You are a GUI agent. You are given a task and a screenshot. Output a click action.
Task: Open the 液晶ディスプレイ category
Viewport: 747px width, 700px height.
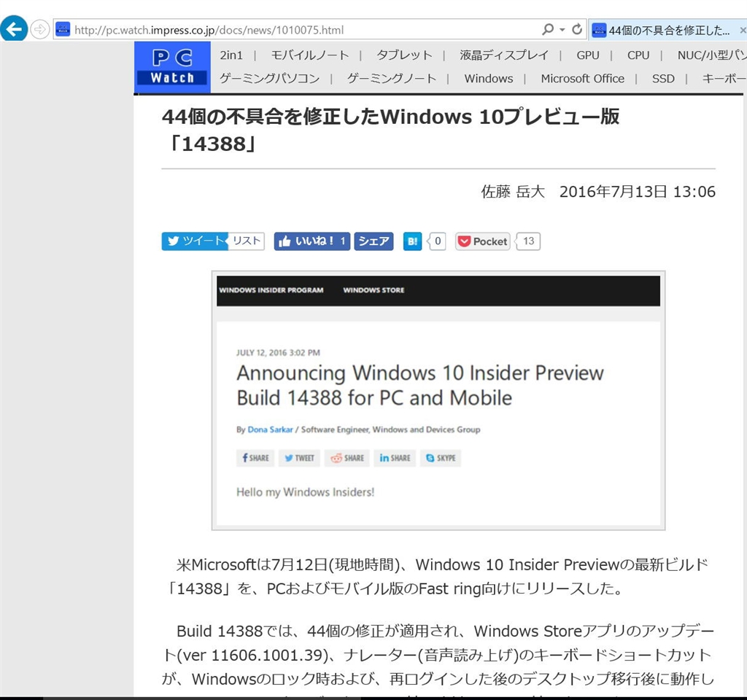504,55
